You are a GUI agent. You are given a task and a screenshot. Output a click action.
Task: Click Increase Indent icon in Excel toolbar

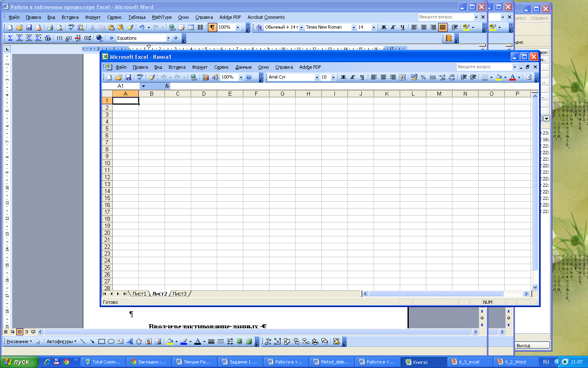click(473, 77)
